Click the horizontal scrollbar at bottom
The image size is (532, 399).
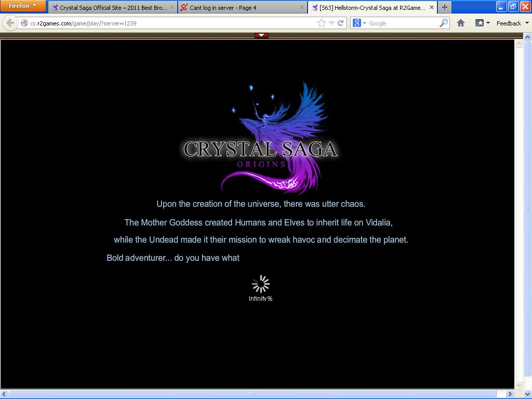pyautogui.click(x=253, y=394)
